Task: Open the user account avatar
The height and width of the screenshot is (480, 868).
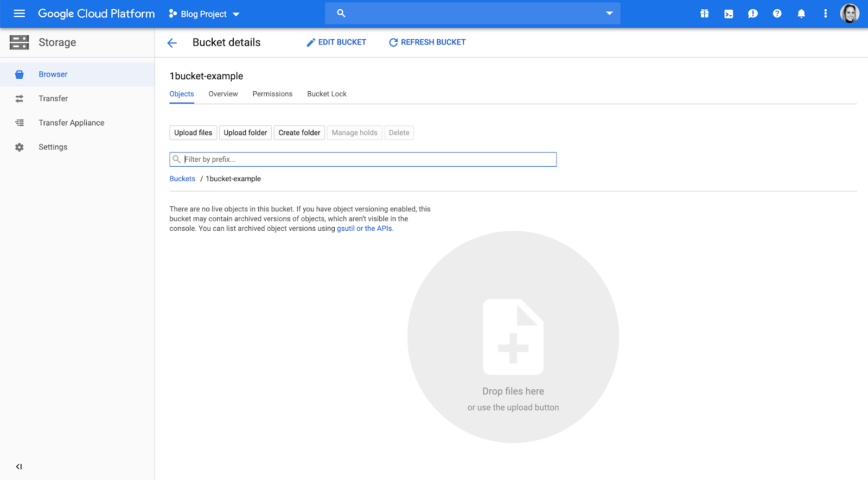Action: pos(850,14)
